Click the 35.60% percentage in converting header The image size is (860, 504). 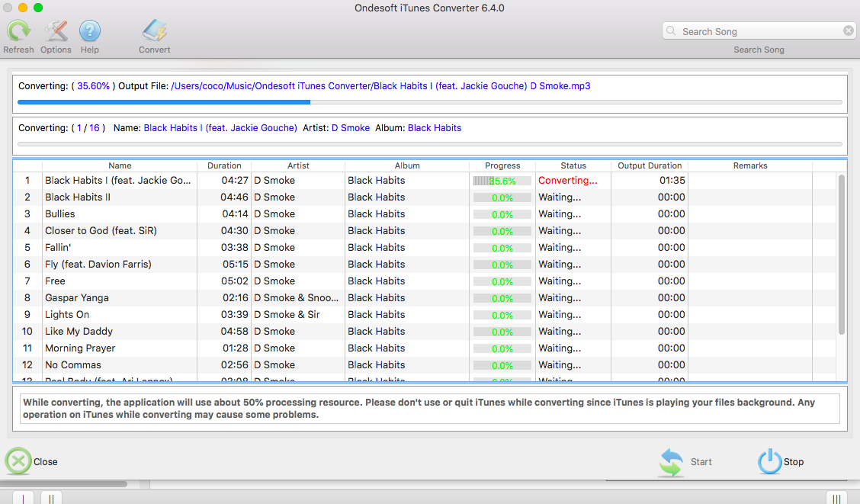[93, 86]
